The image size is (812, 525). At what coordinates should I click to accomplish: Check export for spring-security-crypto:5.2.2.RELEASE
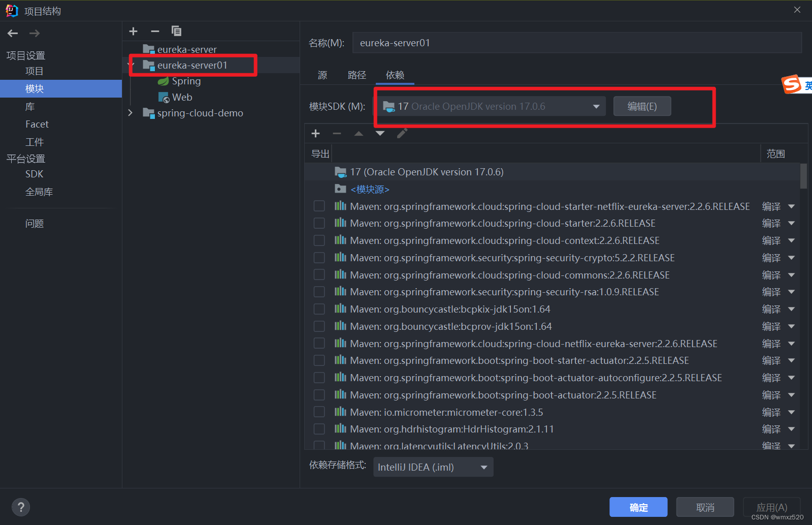319,258
